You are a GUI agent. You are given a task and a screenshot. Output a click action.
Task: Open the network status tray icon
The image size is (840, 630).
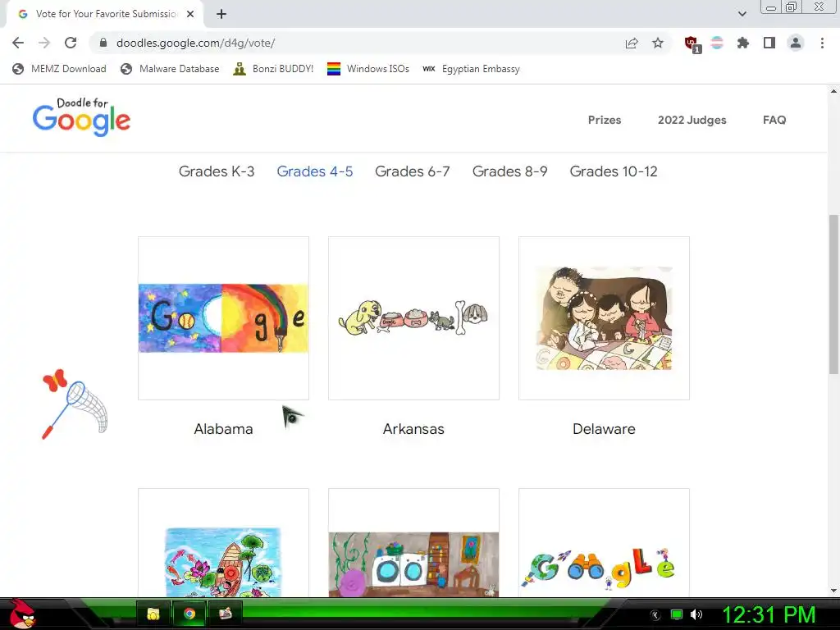(x=677, y=615)
